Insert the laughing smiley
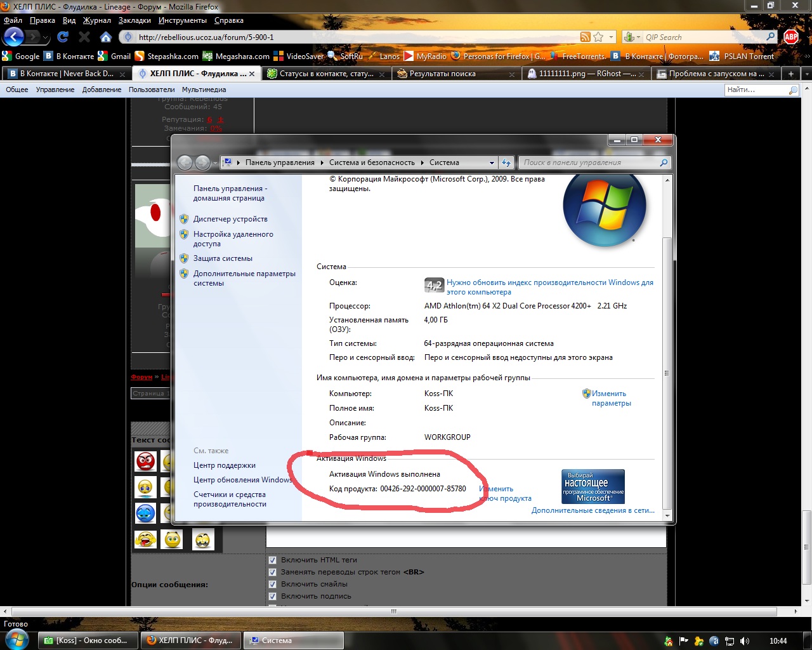The width and height of the screenshot is (812, 650). [145, 540]
